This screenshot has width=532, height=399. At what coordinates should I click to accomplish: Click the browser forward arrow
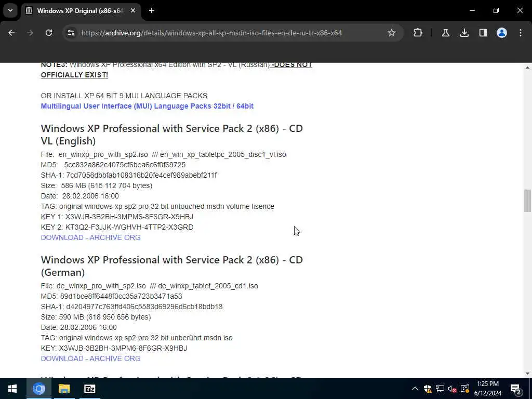pos(30,33)
